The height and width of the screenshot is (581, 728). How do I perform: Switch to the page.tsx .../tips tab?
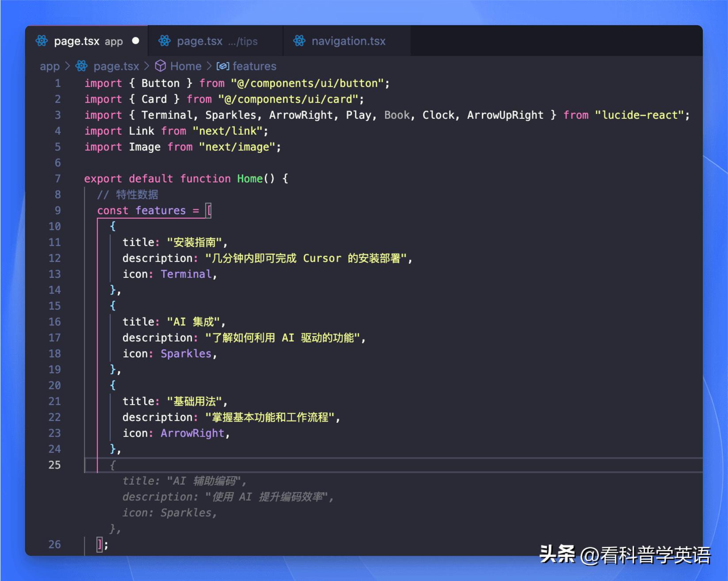(x=217, y=41)
